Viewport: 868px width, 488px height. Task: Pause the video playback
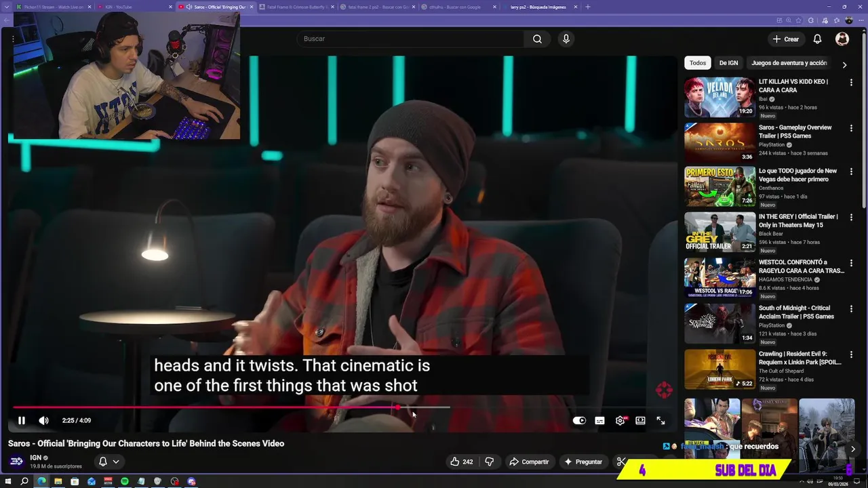pyautogui.click(x=22, y=420)
